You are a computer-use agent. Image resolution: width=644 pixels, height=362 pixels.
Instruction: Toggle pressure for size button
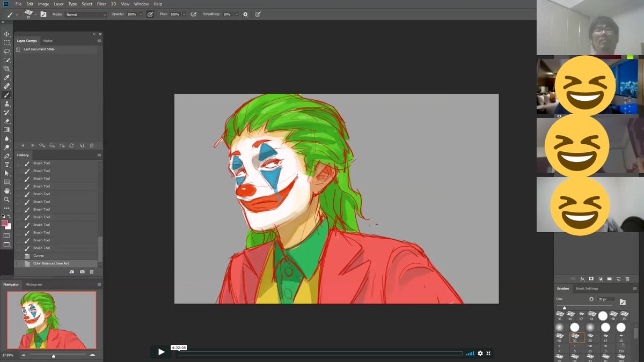tap(258, 14)
